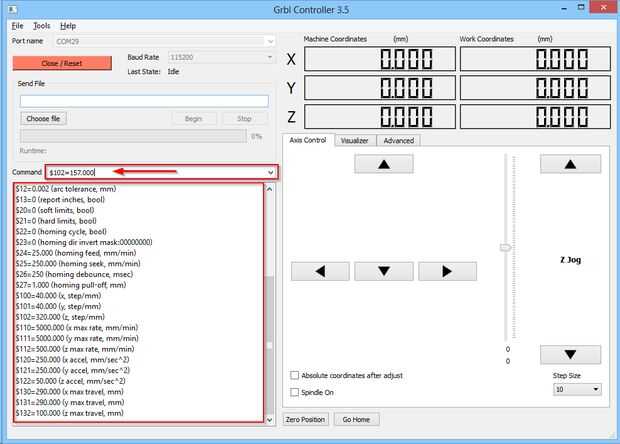Close the Grbl Controller window
Screen dimensions: 620x444
pos(603,8)
